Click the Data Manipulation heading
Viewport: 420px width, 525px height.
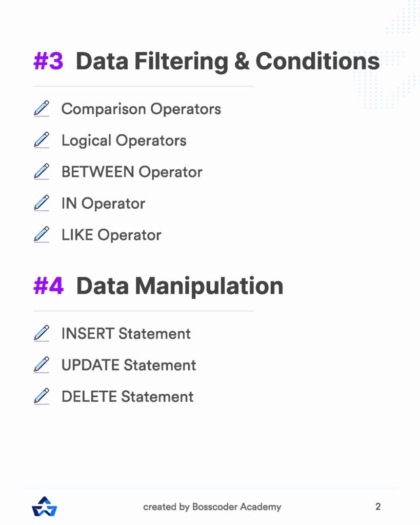coord(179,286)
